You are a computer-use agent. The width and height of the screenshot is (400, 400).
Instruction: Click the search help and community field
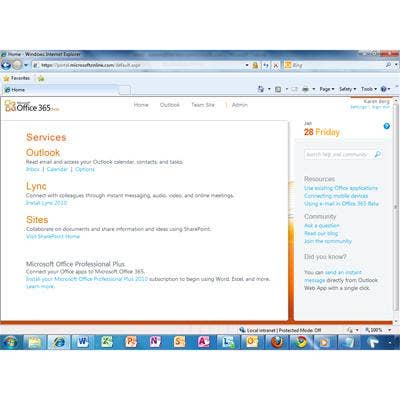338,154
